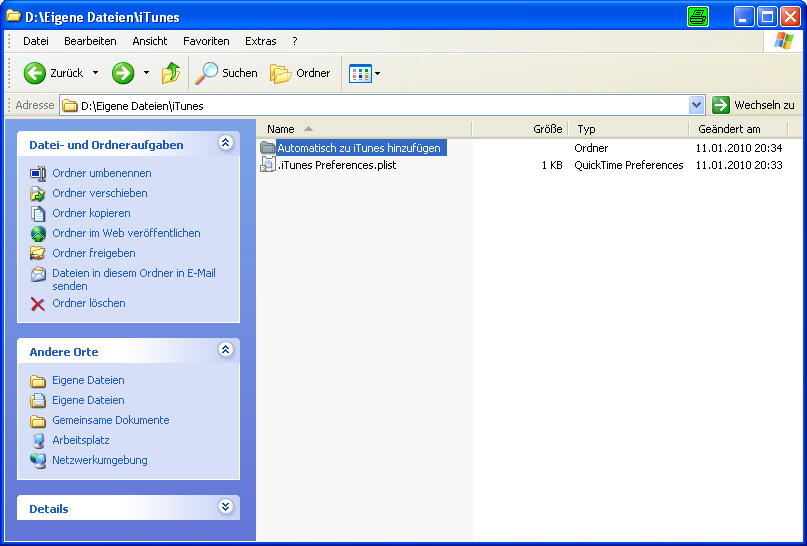The image size is (807, 546).
Task: Click the Ordner umbenennen link
Action: click(x=102, y=173)
